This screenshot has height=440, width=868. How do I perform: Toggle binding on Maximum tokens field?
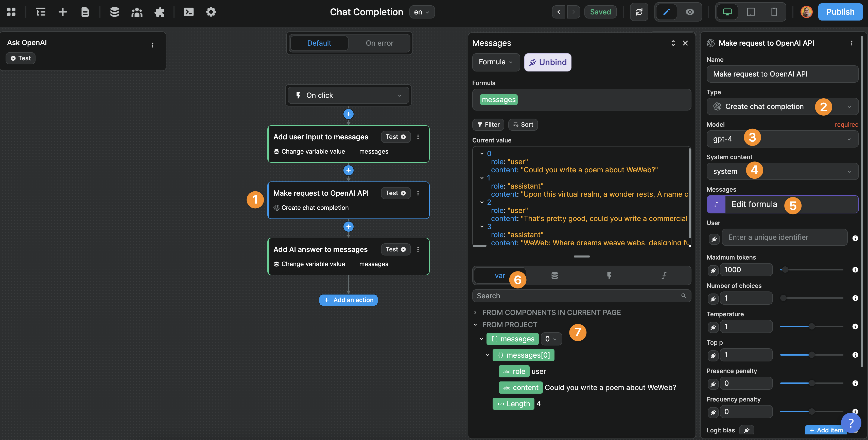(713, 270)
